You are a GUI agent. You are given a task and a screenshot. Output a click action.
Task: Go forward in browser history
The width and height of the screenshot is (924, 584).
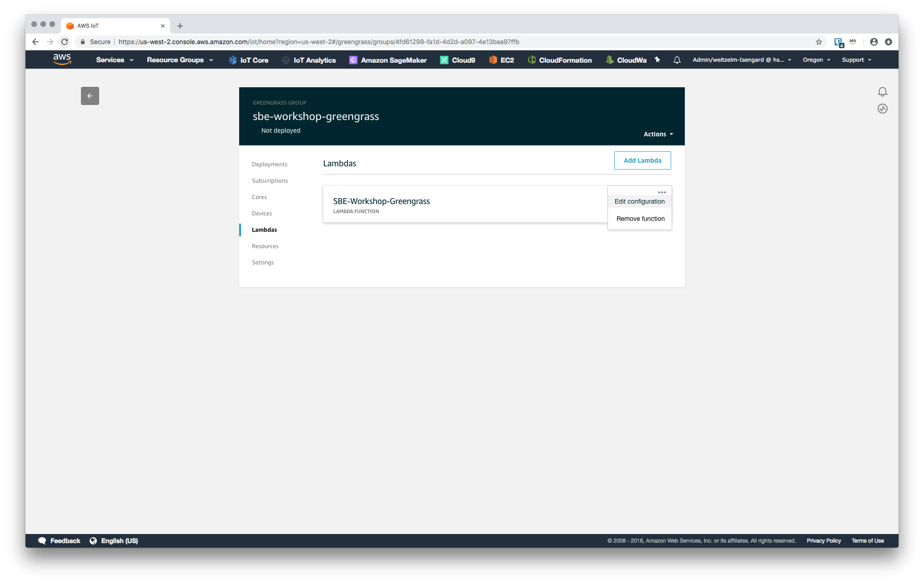50,42
